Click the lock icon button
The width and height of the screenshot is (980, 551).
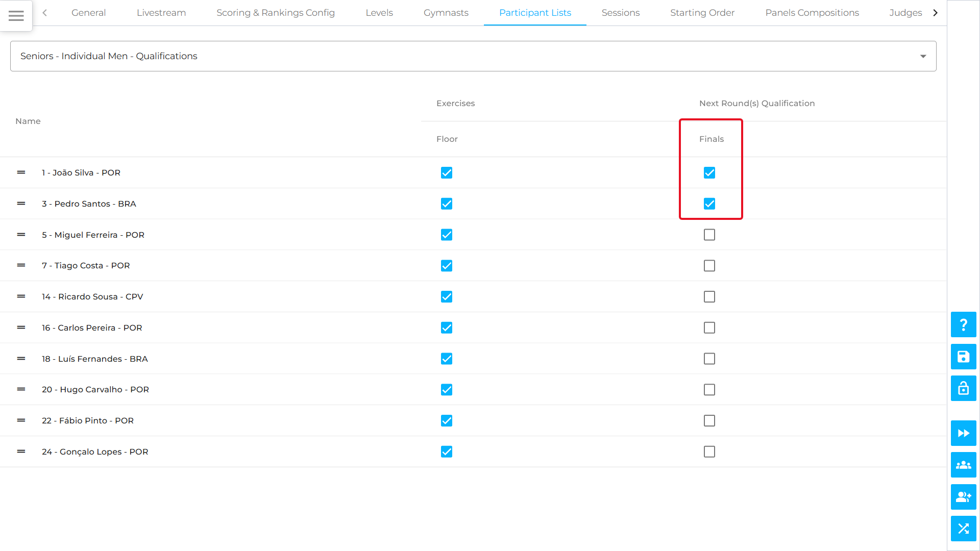(x=963, y=388)
